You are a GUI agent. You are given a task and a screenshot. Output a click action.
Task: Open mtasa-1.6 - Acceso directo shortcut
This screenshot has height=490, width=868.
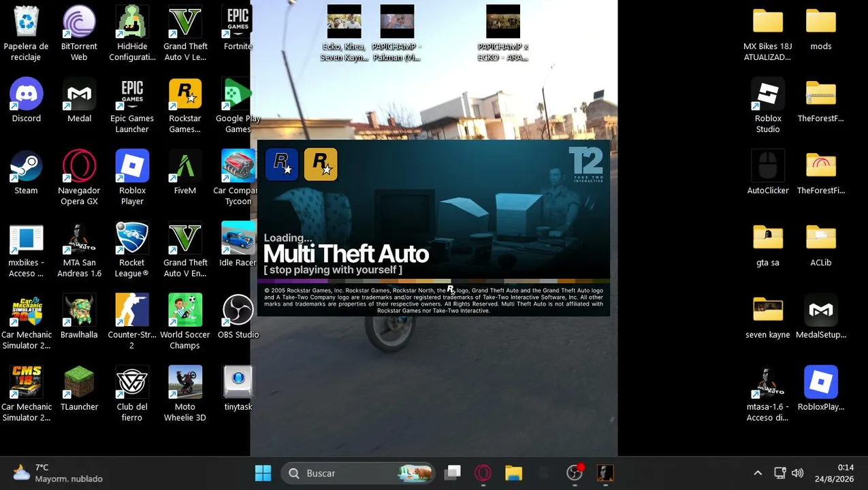(768, 394)
